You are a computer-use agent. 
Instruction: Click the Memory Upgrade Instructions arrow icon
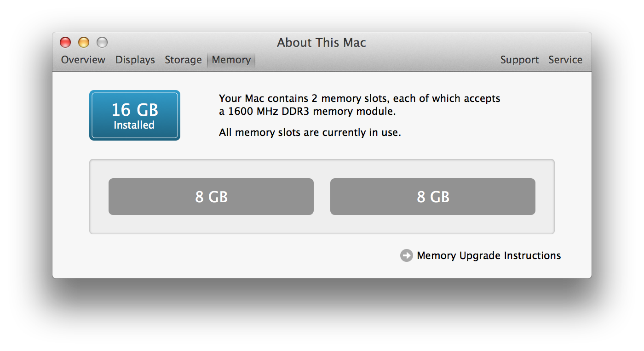pyautogui.click(x=407, y=255)
